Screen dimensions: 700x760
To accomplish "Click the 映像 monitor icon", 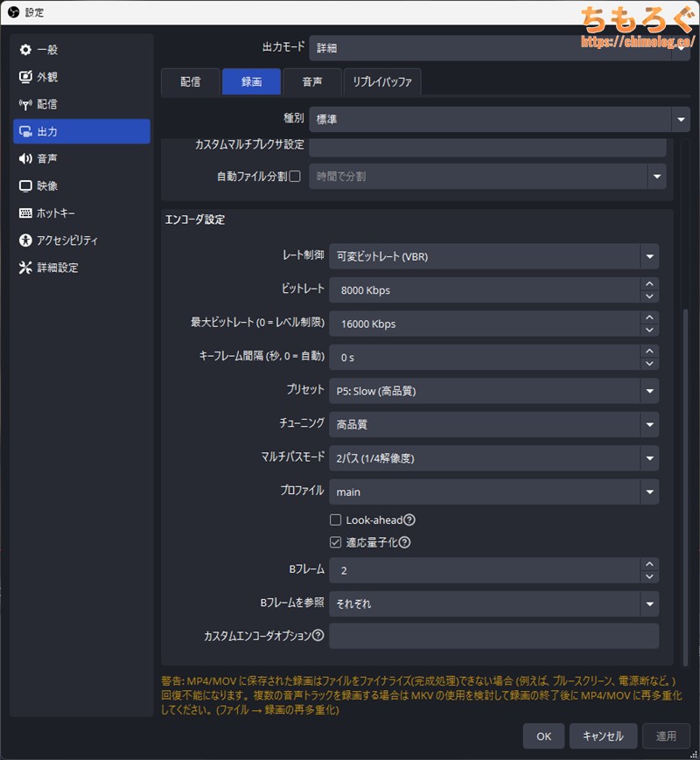I will tap(25, 186).
